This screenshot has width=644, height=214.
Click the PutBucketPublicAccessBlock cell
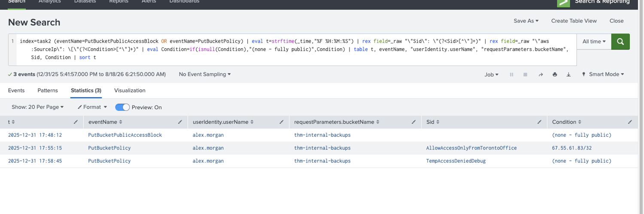point(125,135)
